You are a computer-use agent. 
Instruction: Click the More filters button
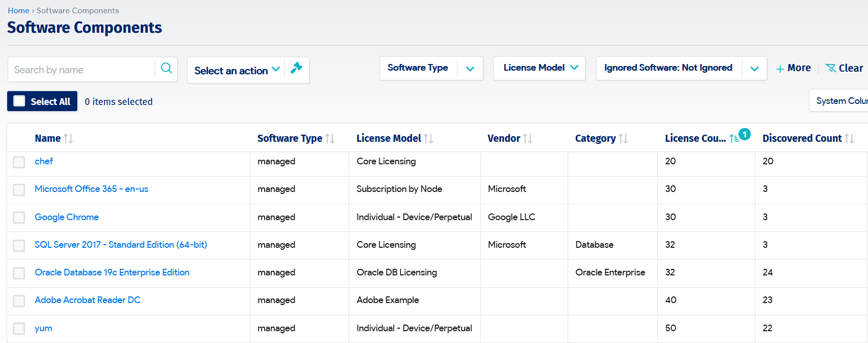click(793, 68)
